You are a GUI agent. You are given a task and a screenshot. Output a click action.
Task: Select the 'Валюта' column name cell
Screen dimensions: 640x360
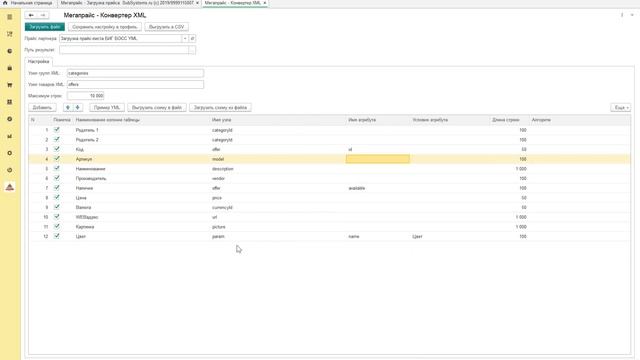142,207
